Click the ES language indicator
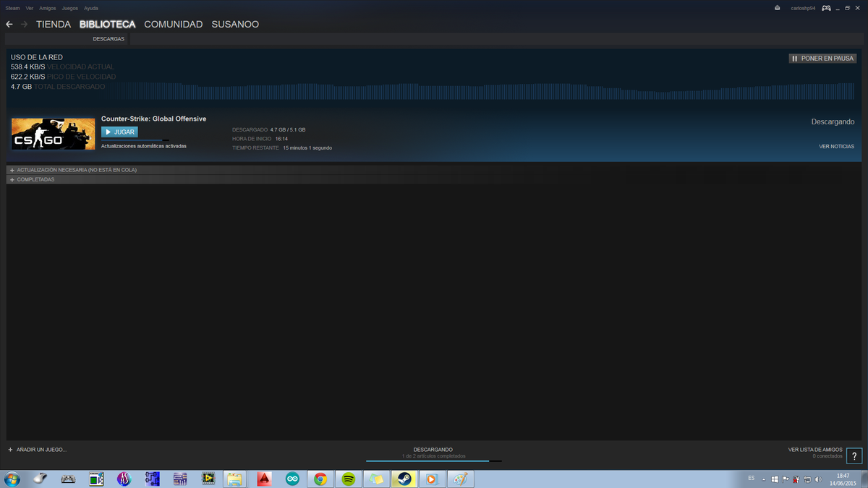 [x=751, y=479]
